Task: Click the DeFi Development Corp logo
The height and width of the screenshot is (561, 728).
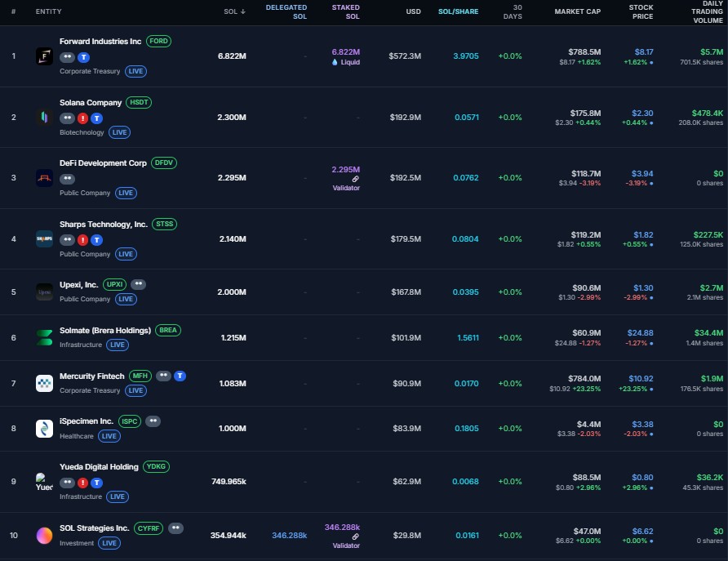Action: pos(44,178)
